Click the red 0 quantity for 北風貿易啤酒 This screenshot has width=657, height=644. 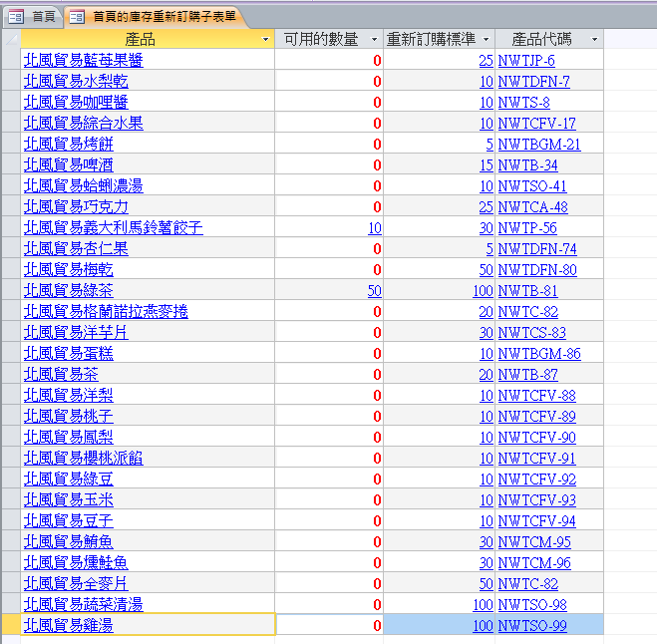click(377, 165)
